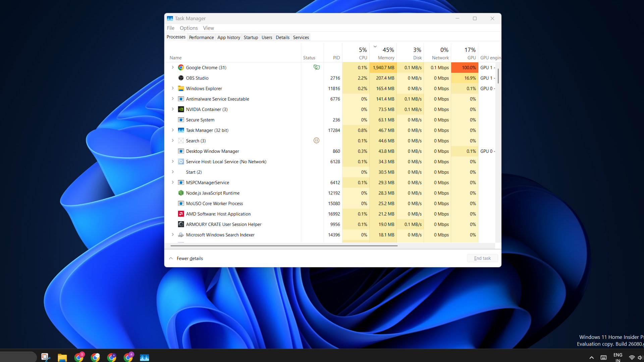Click the Windows Explorer folder icon
This screenshot has height=362, width=644.
(181, 88)
